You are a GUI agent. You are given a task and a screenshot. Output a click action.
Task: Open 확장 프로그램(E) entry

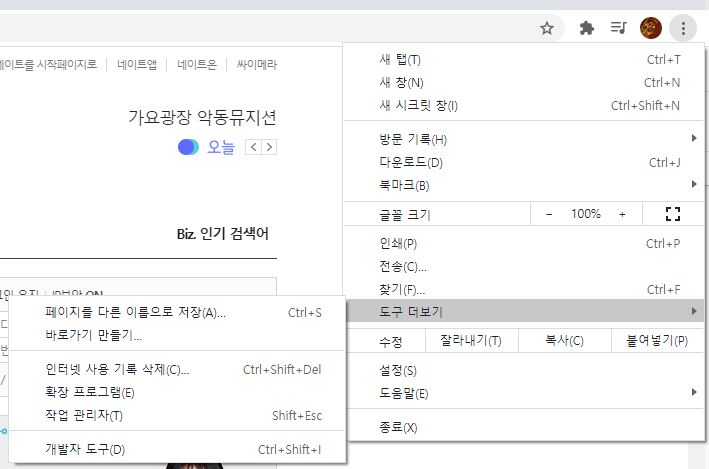tap(177, 392)
